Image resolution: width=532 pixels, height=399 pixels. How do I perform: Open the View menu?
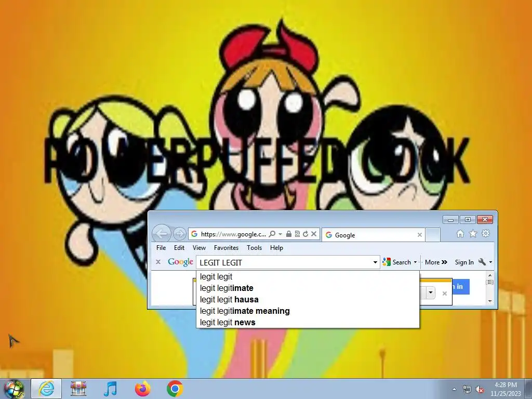click(199, 248)
